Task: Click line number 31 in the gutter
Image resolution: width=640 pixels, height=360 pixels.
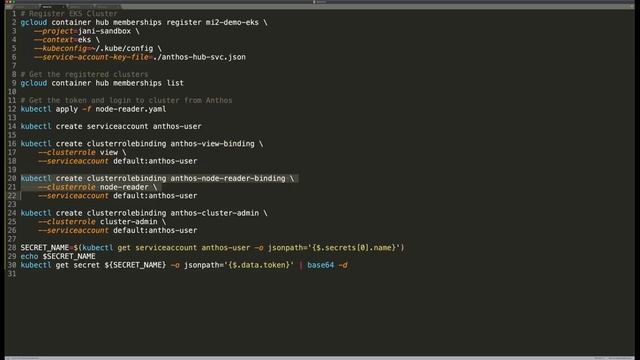Action: [x=12, y=274]
